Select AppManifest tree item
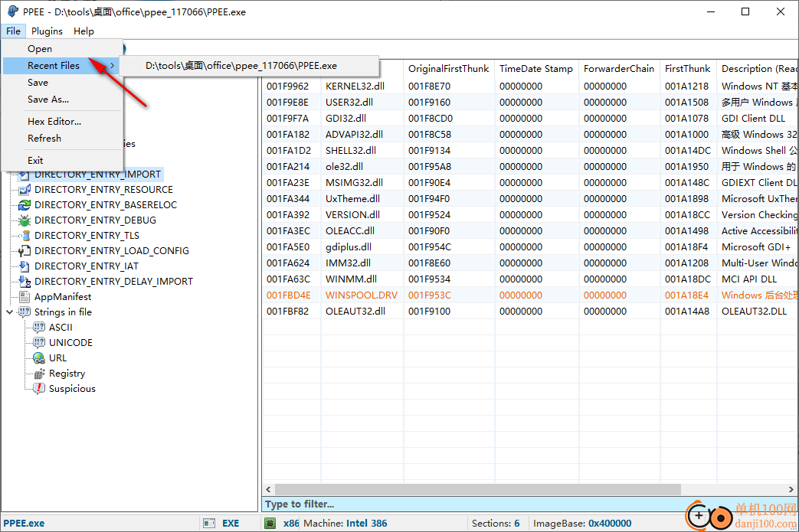 pos(63,297)
